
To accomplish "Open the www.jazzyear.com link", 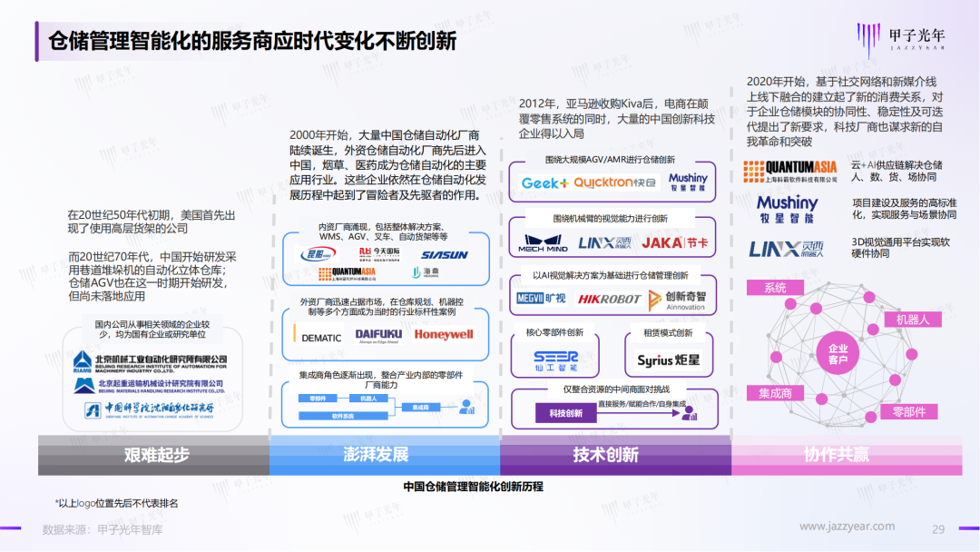I will coord(847,527).
